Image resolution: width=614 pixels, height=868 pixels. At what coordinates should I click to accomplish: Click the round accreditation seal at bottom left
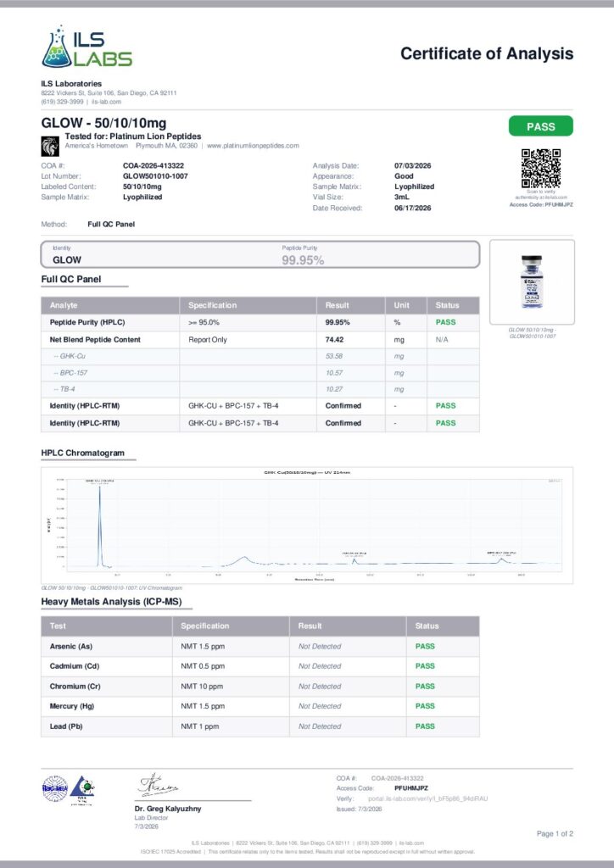click(x=55, y=789)
